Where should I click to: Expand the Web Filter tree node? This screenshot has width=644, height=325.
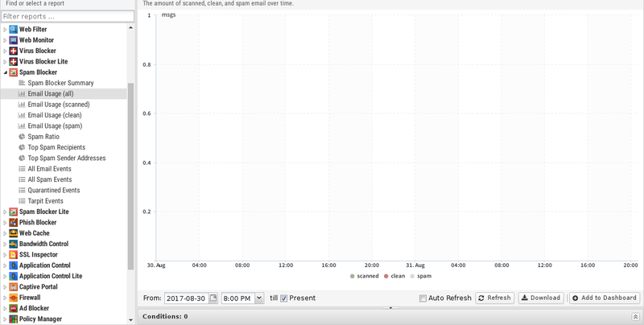pyautogui.click(x=5, y=30)
